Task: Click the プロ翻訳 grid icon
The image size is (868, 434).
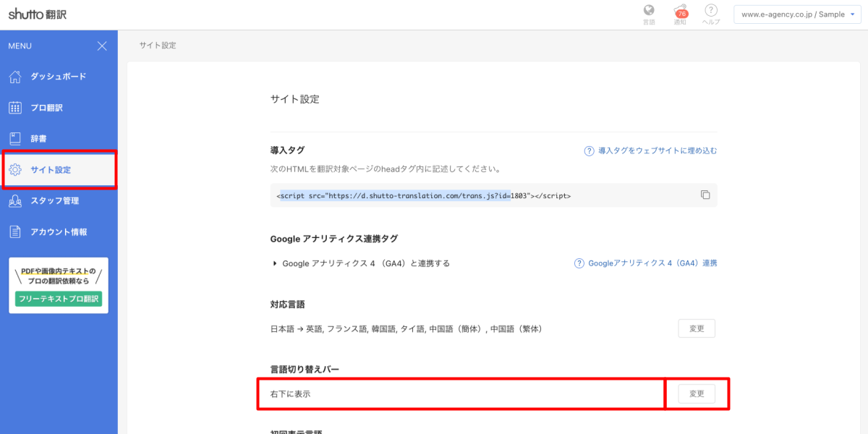Action: (15, 108)
